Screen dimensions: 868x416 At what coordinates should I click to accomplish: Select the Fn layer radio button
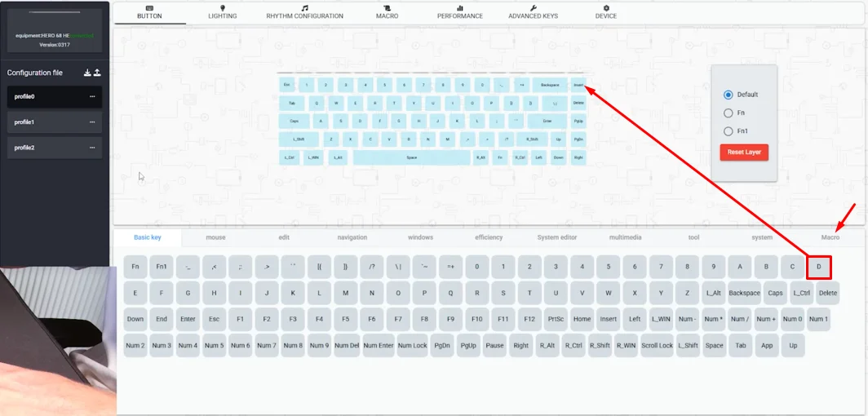(x=728, y=113)
